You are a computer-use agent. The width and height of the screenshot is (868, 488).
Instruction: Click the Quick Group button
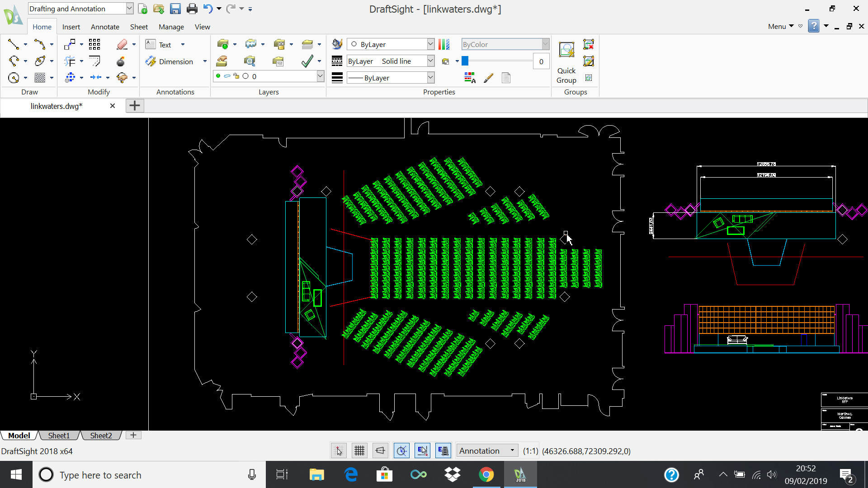pos(566,61)
